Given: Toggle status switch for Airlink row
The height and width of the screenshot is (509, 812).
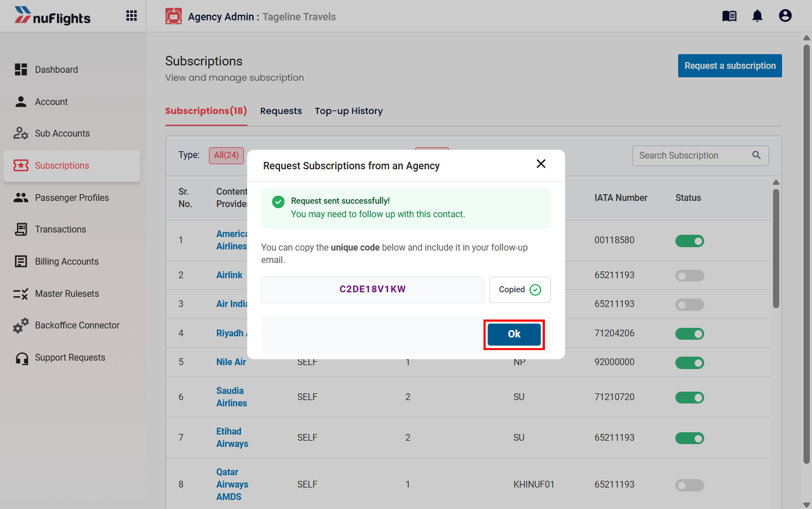Looking at the screenshot, I should coord(689,276).
